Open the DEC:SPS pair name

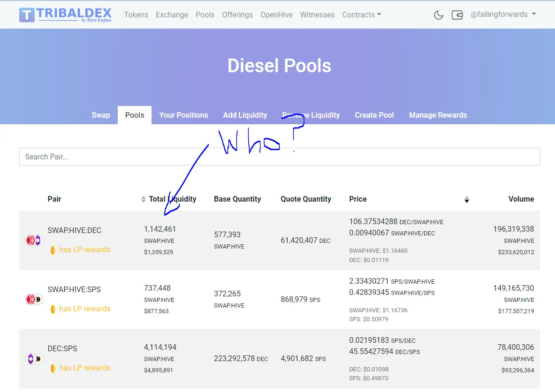(x=62, y=348)
